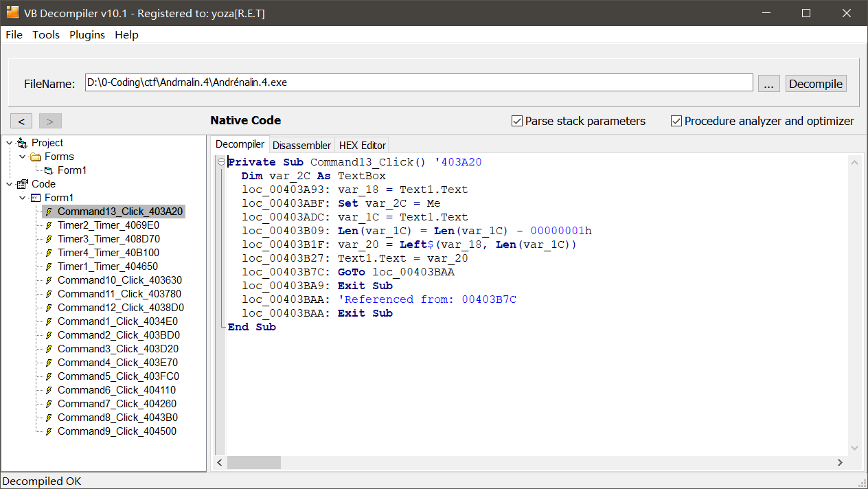Open the Tools menu
Screen dimensions: 868x489
click(x=46, y=34)
